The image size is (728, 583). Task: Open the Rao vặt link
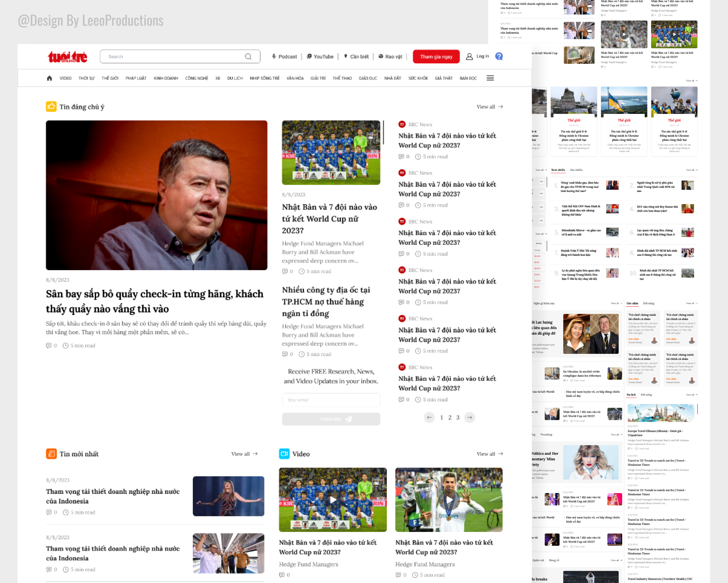tap(390, 56)
